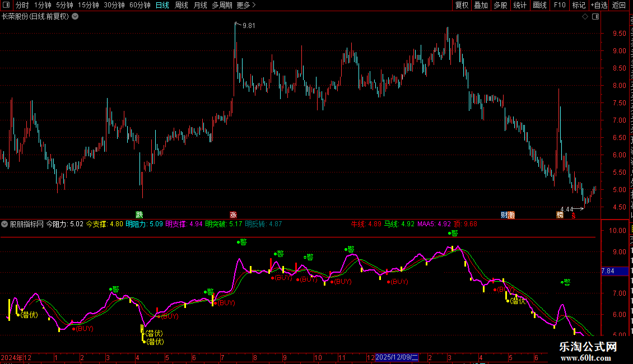Open the 复权 adjustment options
Image resolution: width=633 pixels, height=364 pixels.
462,5
